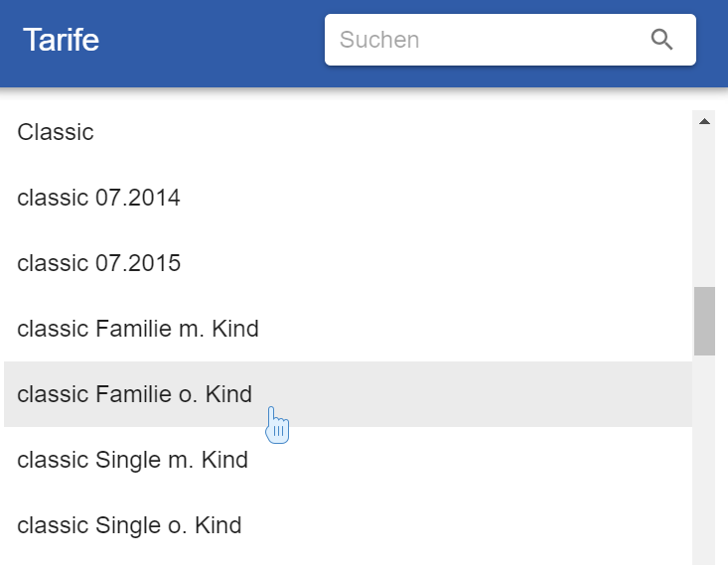
Task: Select the first tariff in the list
Action: click(56, 132)
